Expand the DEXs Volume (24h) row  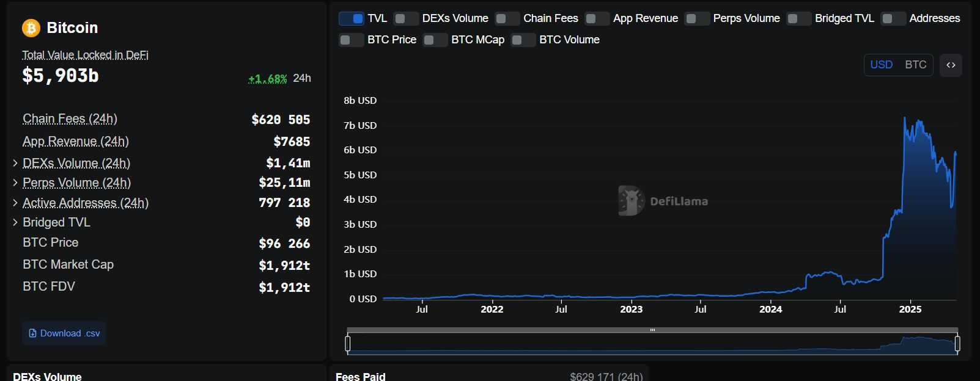[15, 163]
